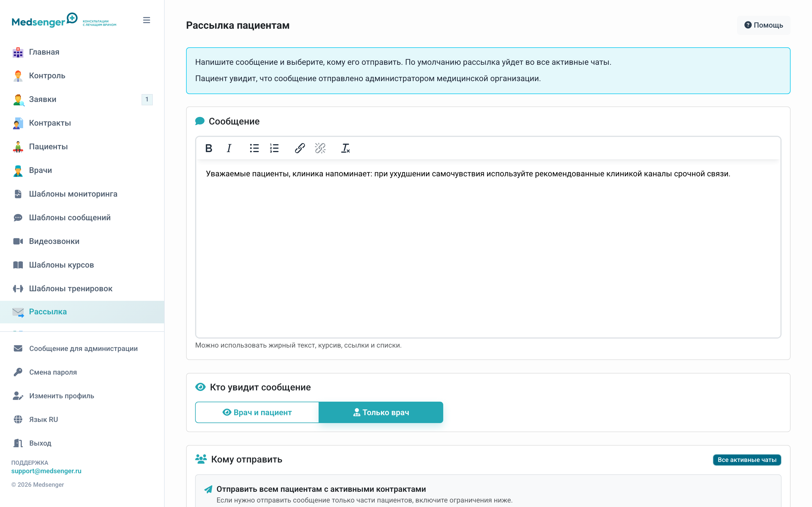
Task: Apply bold formatting in message editor
Action: click(x=209, y=148)
